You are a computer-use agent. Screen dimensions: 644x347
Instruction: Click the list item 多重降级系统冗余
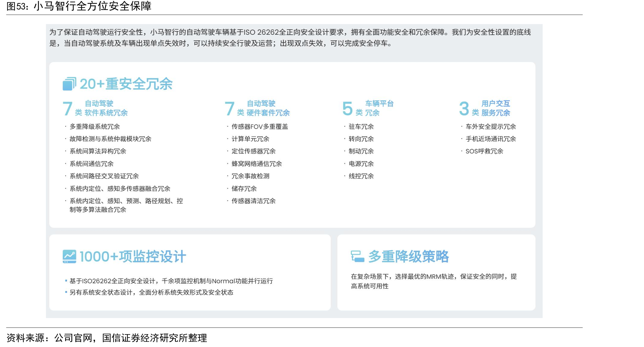point(95,126)
